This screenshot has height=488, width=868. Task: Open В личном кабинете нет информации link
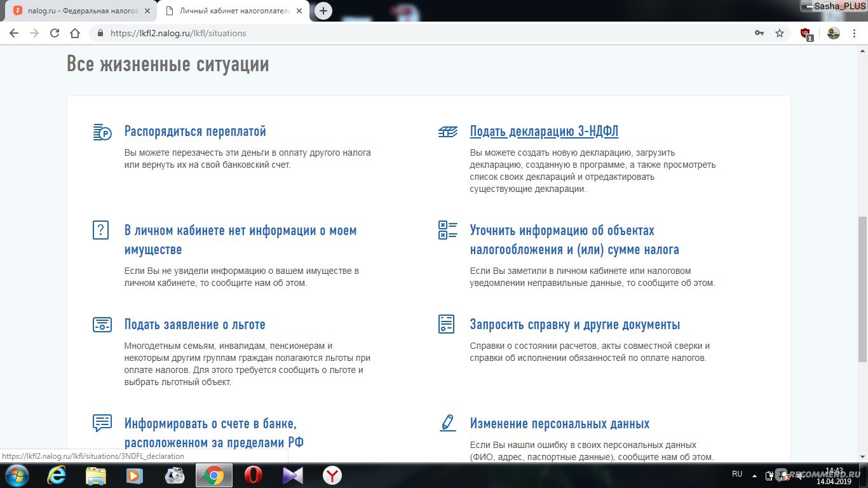[x=241, y=240]
